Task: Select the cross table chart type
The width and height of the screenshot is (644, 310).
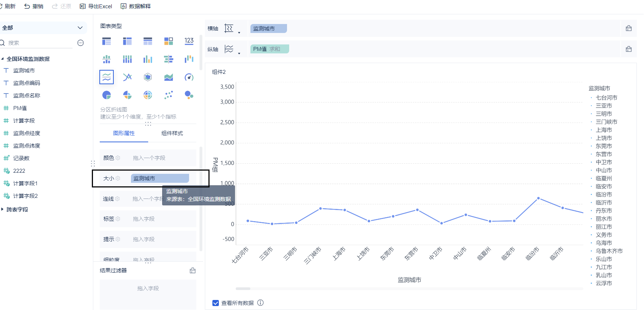Action: pos(127,41)
